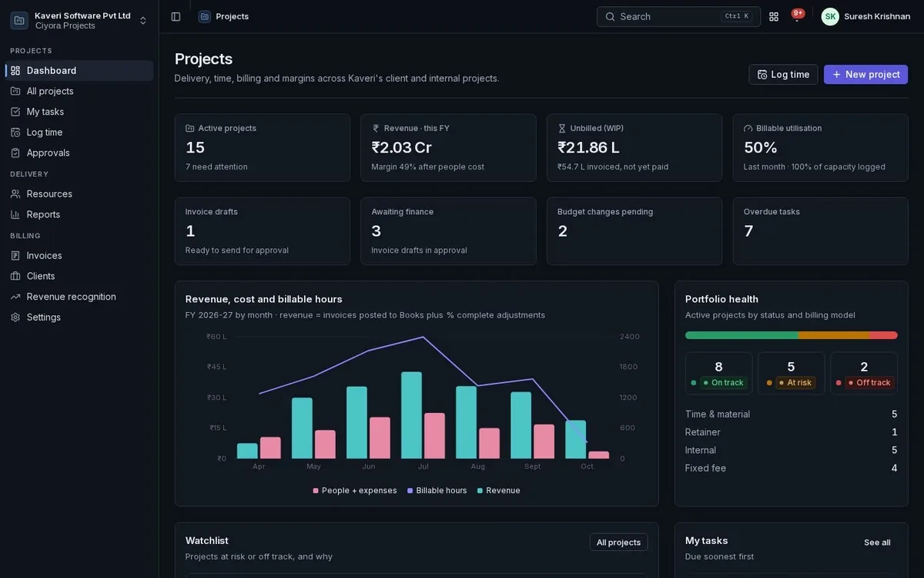Click the gauge icon on Billable utilisation
Image resolution: width=924 pixels, height=578 pixels.
click(748, 128)
